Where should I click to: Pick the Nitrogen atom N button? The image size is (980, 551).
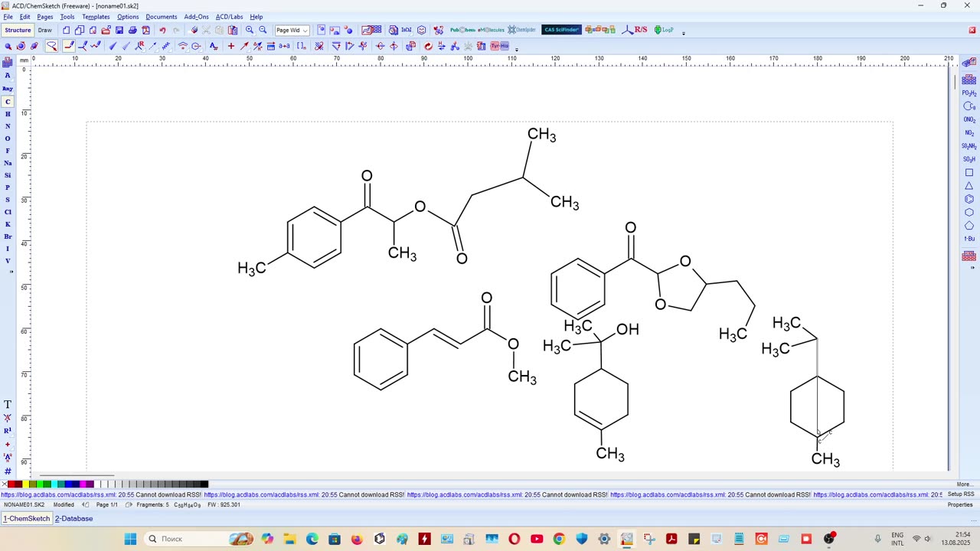8,126
